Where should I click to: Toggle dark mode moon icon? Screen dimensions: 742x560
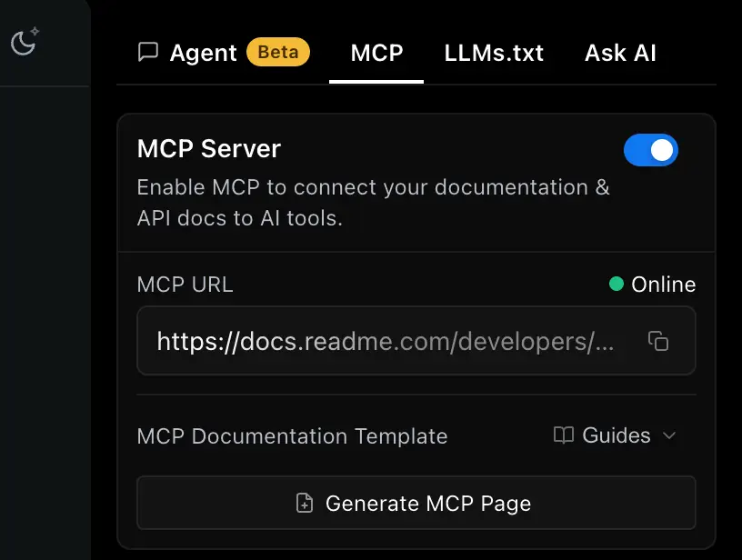(25, 41)
